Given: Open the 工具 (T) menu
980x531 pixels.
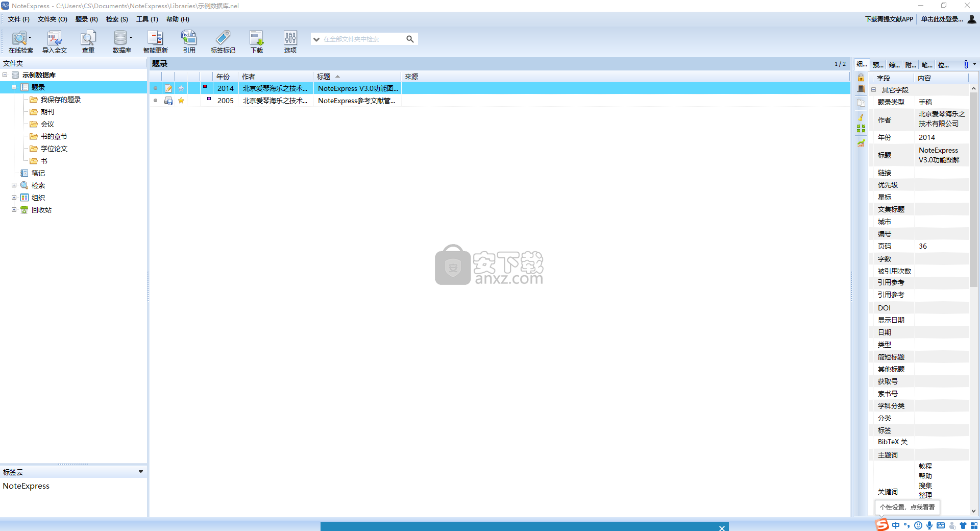Looking at the screenshot, I should click(x=147, y=19).
